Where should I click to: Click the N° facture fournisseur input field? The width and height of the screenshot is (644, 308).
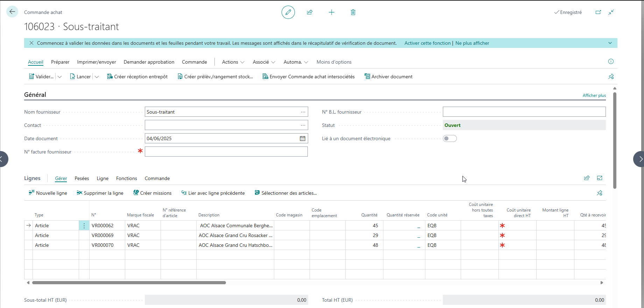[226, 151]
